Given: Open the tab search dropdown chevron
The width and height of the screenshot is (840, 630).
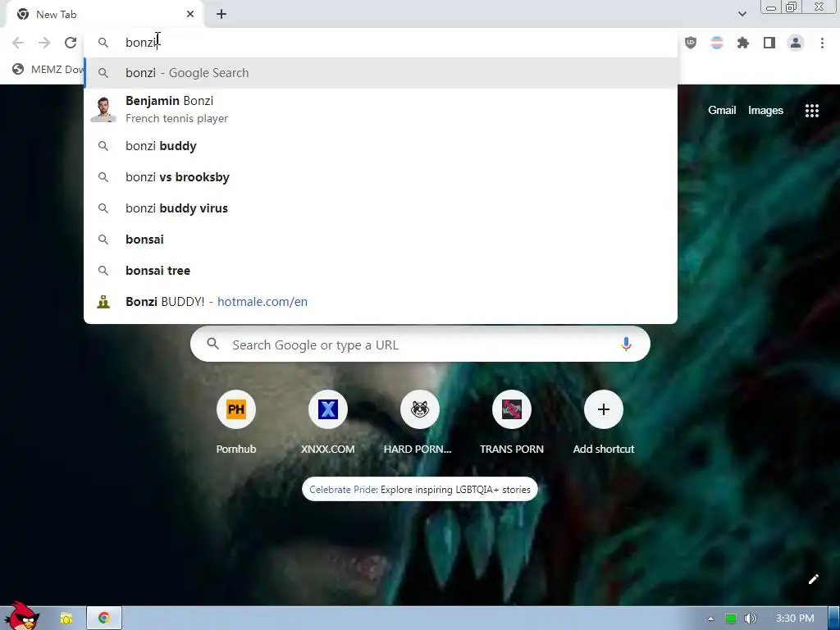Looking at the screenshot, I should [x=742, y=14].
